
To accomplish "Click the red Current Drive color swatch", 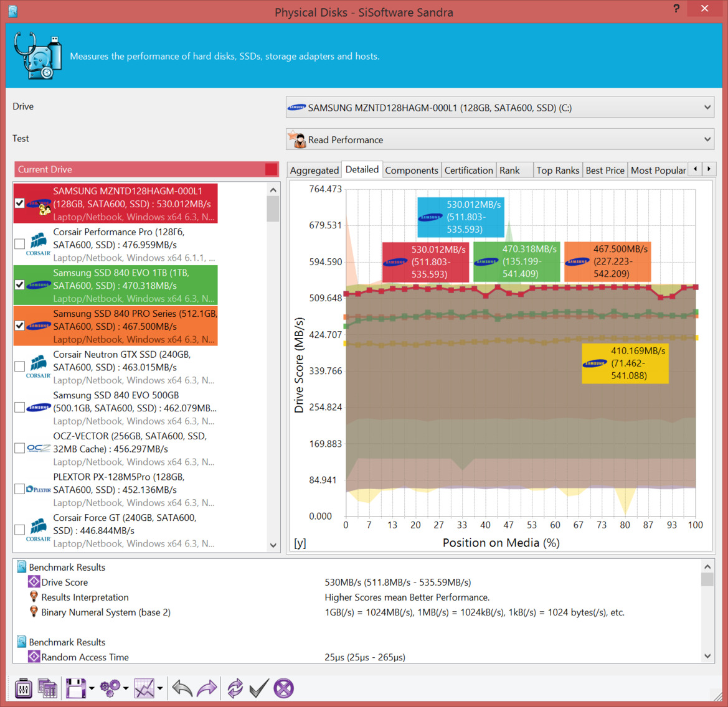I will (x=271, y=169).
